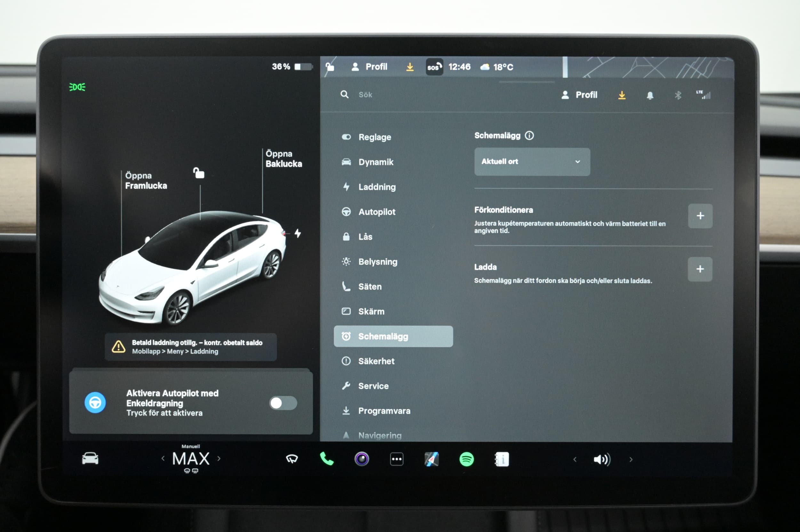Open the Betald laddning otillg. alert message
Screen dimensions: 800x532
point(191,347)
